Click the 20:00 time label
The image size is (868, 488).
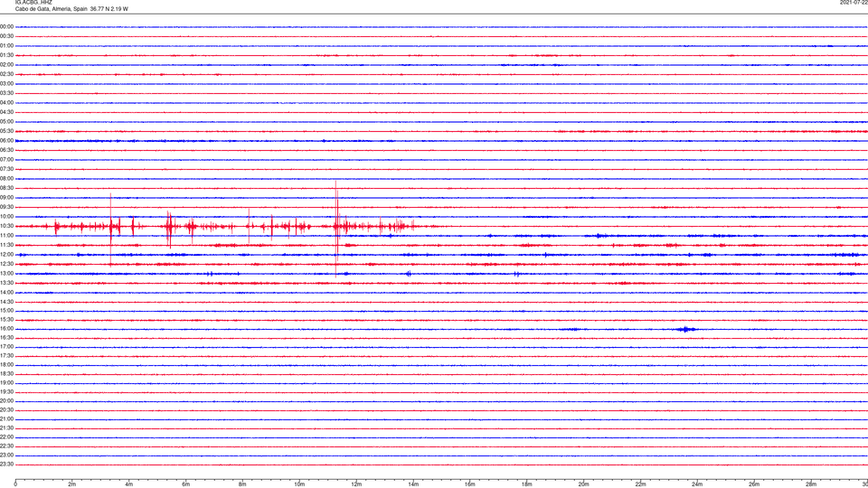6,401
